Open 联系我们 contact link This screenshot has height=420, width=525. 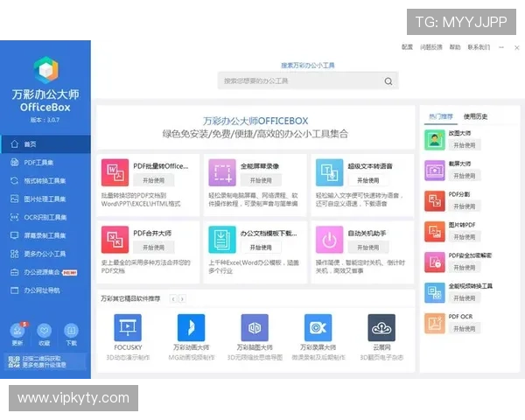pos(479,47)
